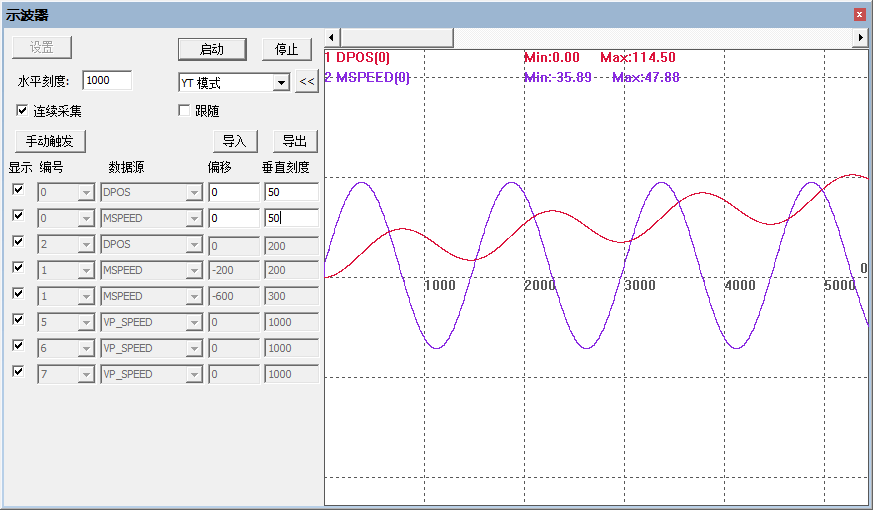Toggle the 显示 checkbox on the VP_SPEED axis 5 row

pos(18,319)
